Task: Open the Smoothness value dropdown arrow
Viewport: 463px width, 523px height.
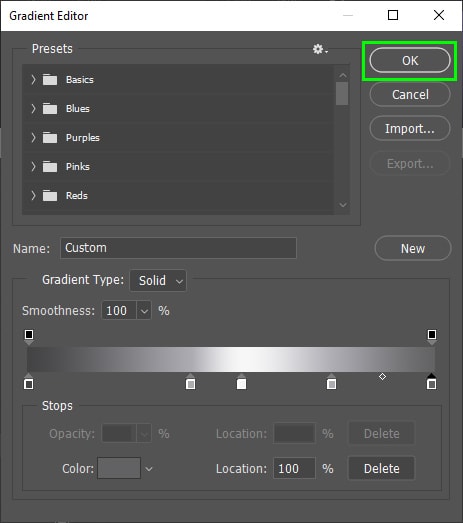Action: coord(144,311)
